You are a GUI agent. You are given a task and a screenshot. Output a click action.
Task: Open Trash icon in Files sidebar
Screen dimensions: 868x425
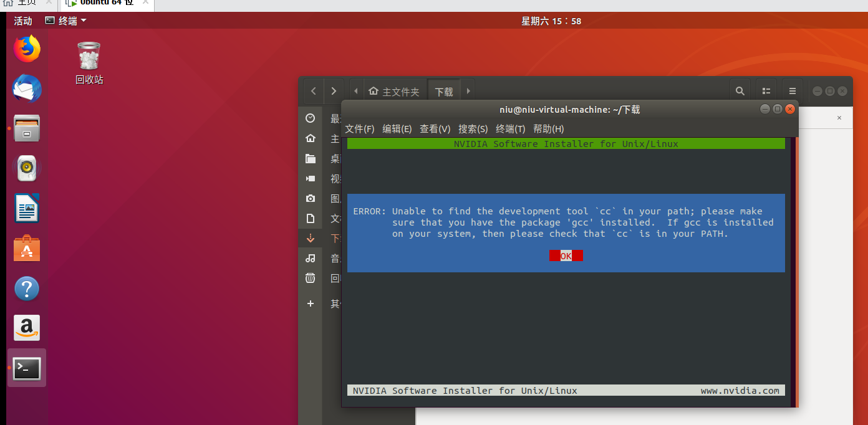pyautogui.click(x=310, y=278)
